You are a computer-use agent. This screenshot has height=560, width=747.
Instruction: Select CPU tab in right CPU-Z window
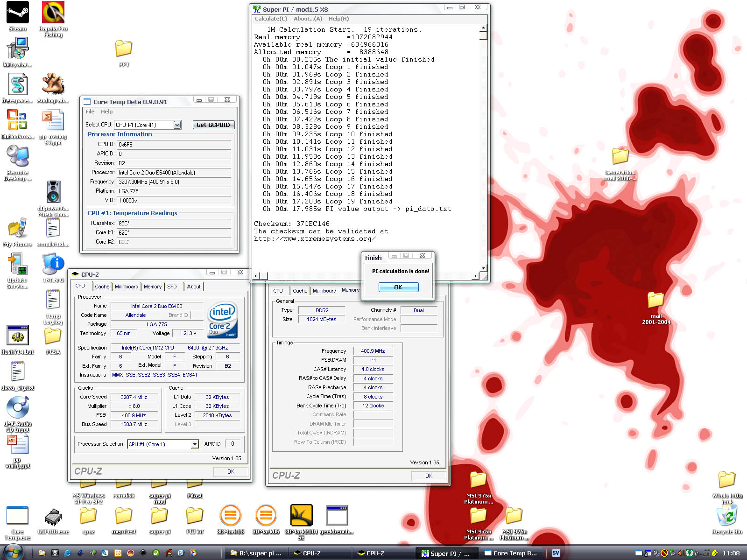coord(278,291)
